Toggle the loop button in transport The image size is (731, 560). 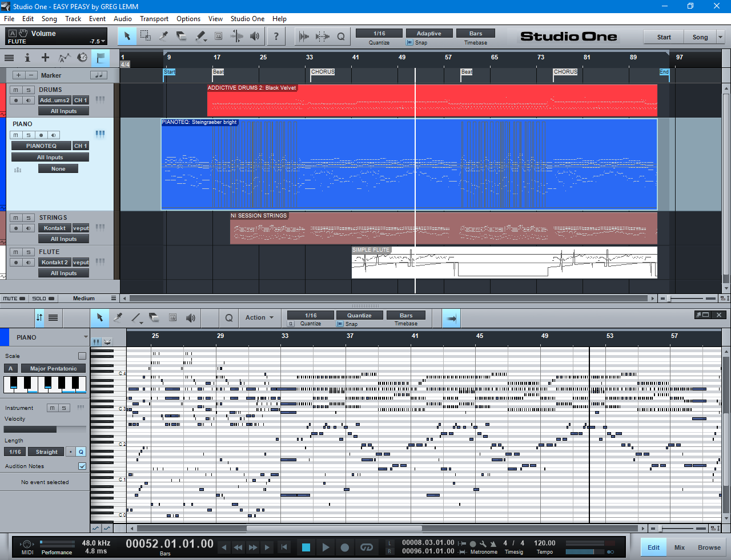point(367,547)
